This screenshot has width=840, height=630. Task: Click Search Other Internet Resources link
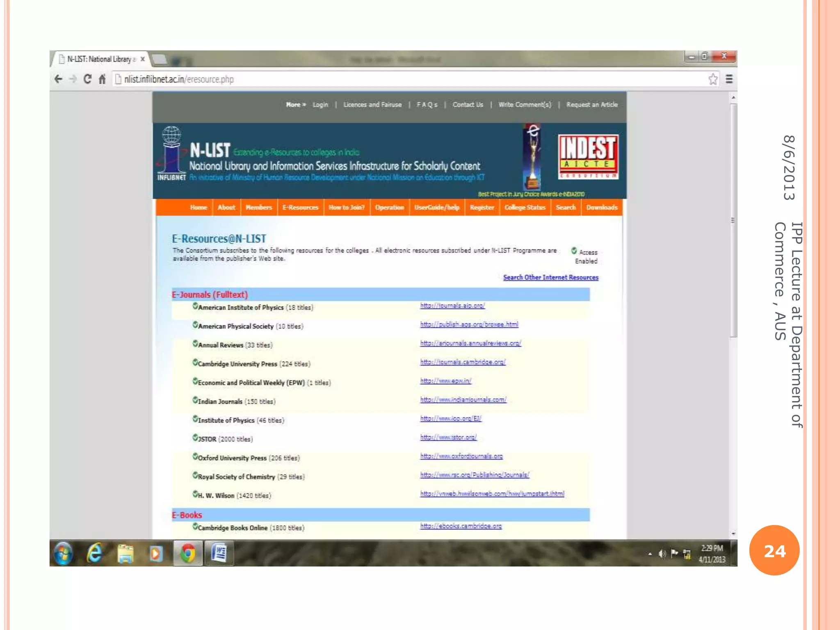(550, 278)
